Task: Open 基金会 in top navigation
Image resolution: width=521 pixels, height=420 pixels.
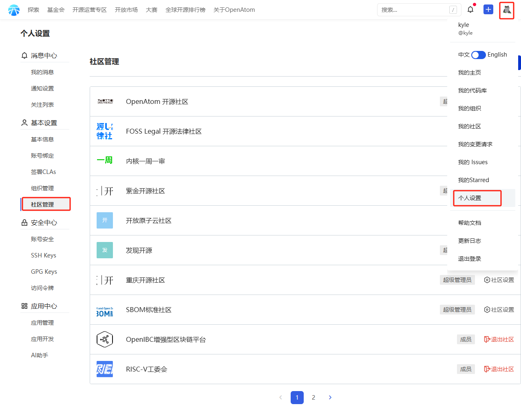Action: (x=56, y=10)
